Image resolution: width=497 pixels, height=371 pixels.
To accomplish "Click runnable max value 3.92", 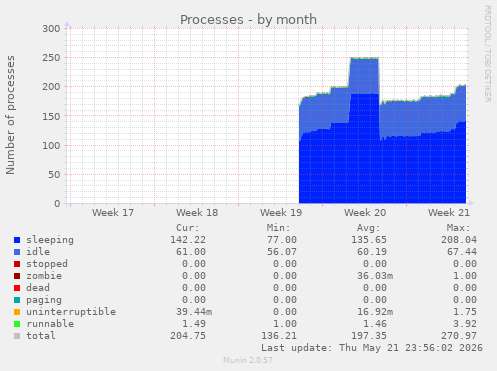I will (465, 324).
